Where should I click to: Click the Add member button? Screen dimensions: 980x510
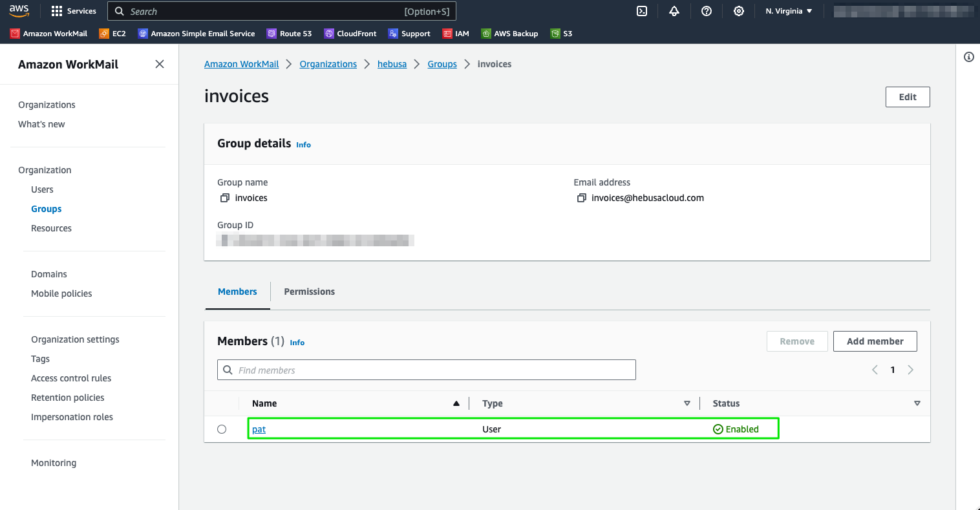tap(875, 341)
